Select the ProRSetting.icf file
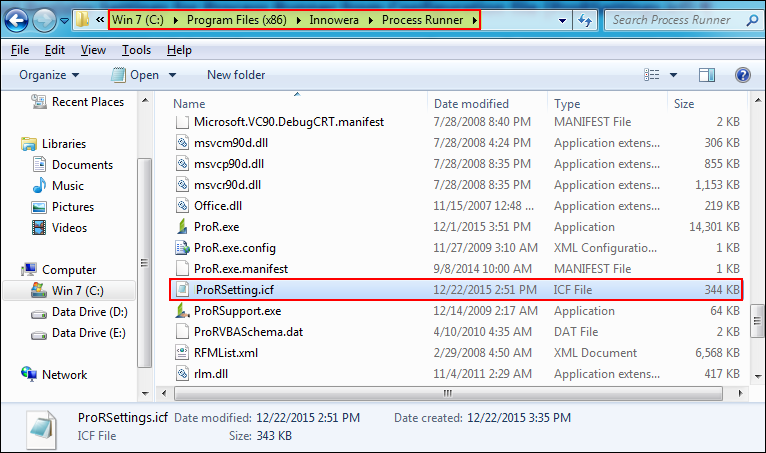Image resolution: width=766 pixels, height=453 pixels. pos(234,290)
